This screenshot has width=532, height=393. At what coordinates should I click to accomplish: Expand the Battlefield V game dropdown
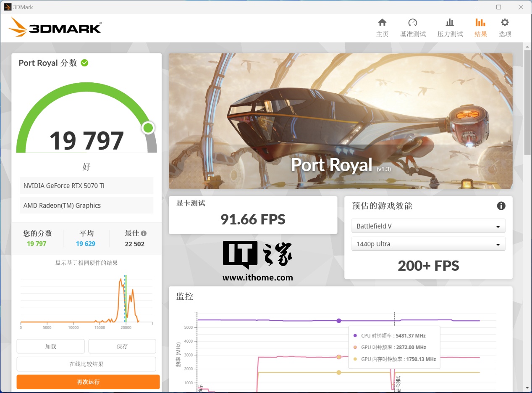coord(428,226)
